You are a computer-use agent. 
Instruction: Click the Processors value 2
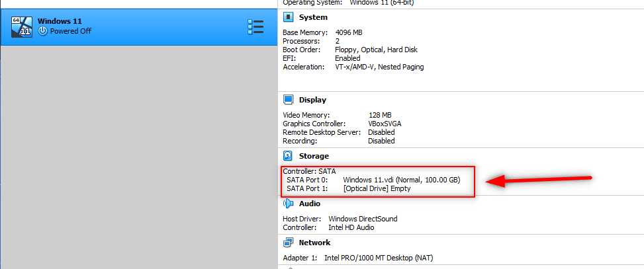[x=337, y=41]
